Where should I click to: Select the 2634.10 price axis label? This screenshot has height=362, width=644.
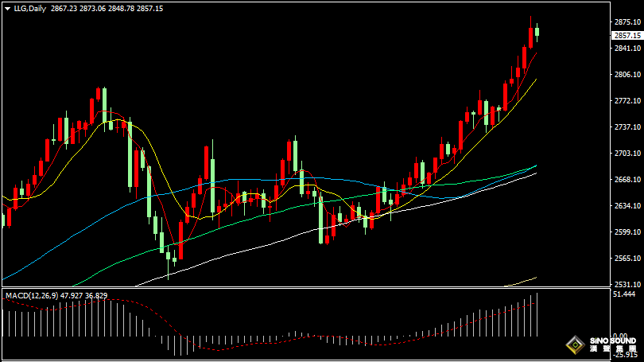(627, 205)
